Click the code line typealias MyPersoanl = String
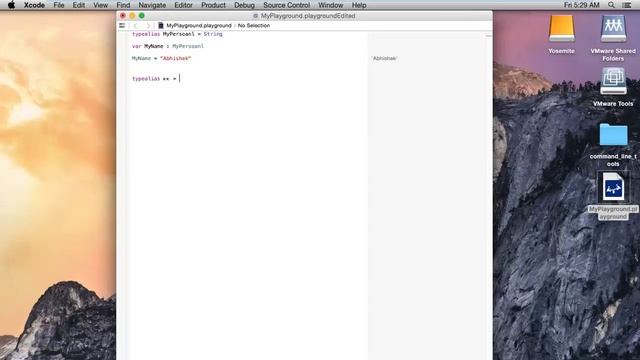Screen dimensions: 640x360 coord(177,34)
